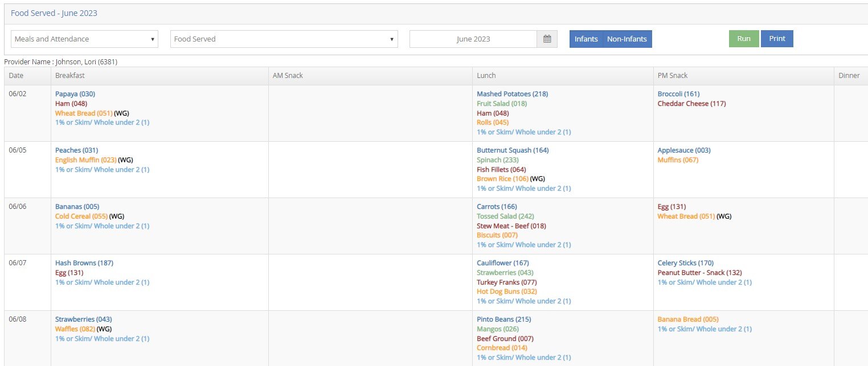Select Mashed Potatoes (218) lunch item
This screenshot has height=366, width=868.
tap(512, 94)
